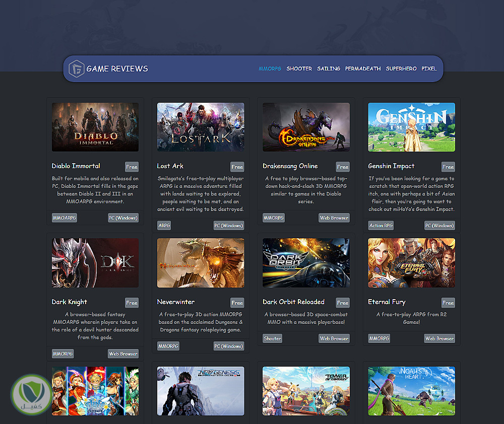Image resolution: width=504 pixels, height=424 pixels.
Task: Select the Action RPG tag on Genshin Impact
Action: tap(381, 226)
